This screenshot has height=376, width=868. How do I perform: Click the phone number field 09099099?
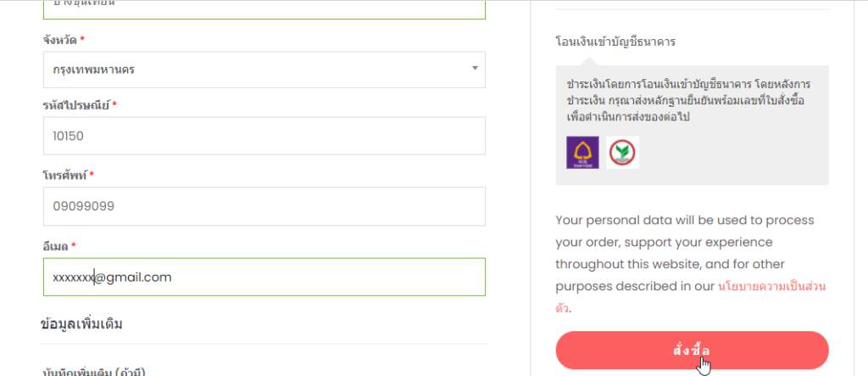coord(264,205)
